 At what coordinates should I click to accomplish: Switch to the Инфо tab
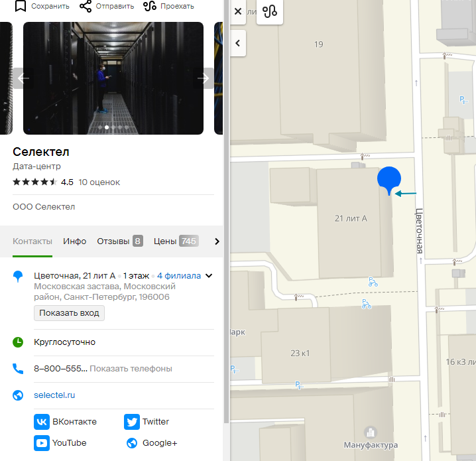[x=75, y=241]
